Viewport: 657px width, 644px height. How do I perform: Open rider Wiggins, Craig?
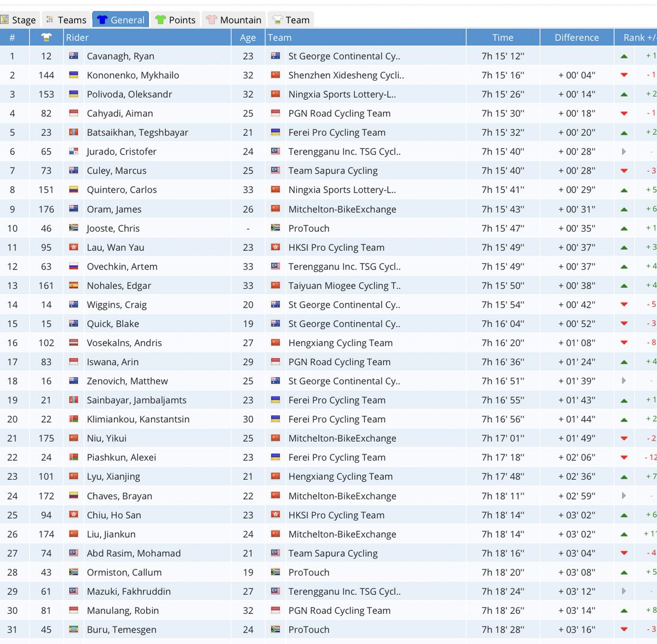point(117,304)
